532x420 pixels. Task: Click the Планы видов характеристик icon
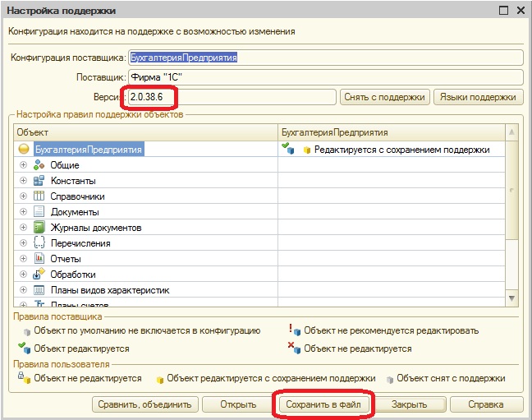coord(39,290)
